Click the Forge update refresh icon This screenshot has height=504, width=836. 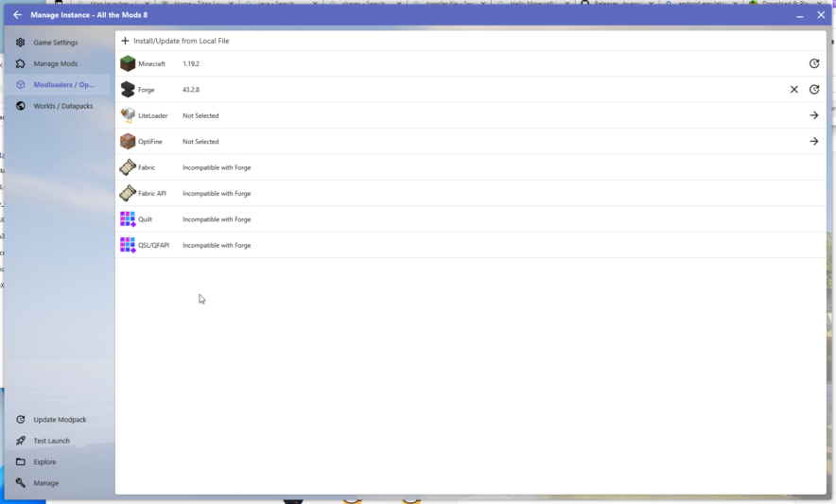coord(814,90)
